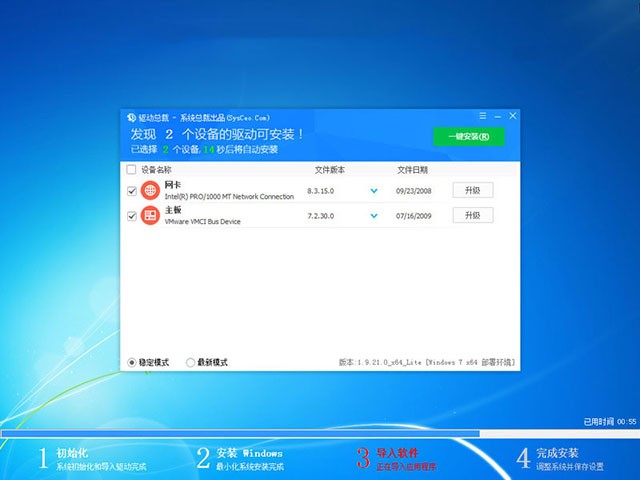
Task: Click the VMware VMCI Bus Device text
Action: click(x=202, y=221)
